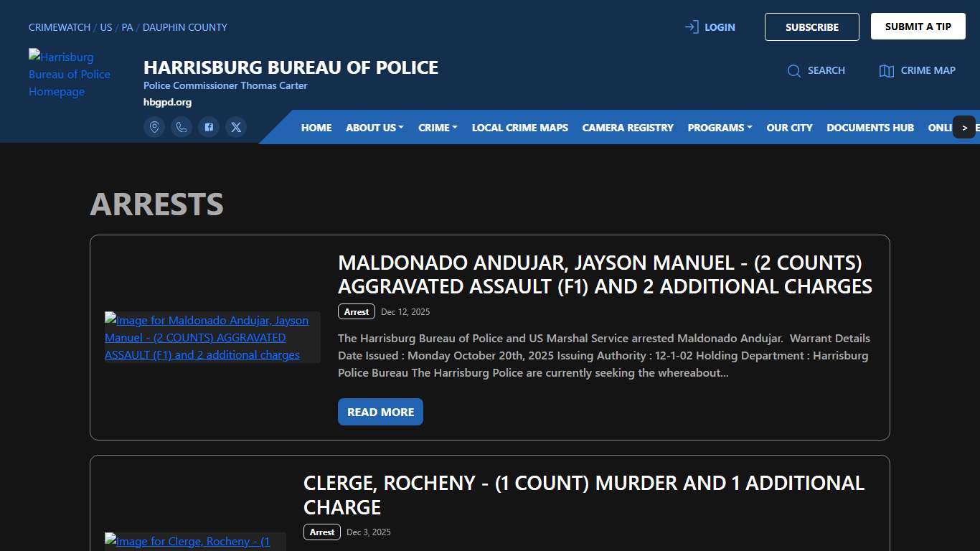Open the Search function

(x=816, y=70)
